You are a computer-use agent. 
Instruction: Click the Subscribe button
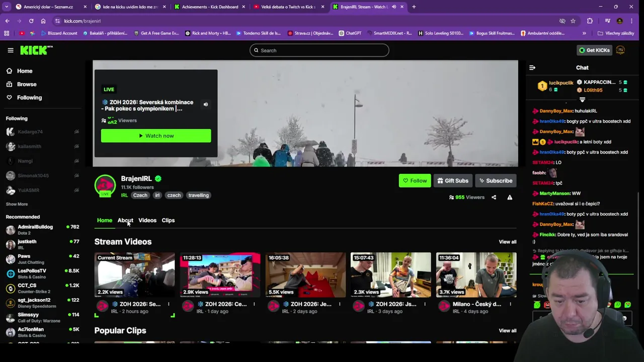(496, 181)
